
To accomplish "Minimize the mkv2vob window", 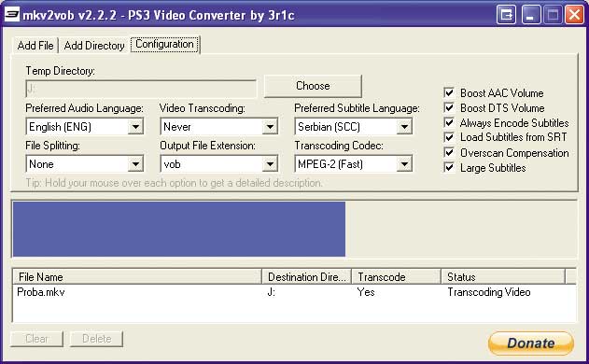I will (531, 15).
